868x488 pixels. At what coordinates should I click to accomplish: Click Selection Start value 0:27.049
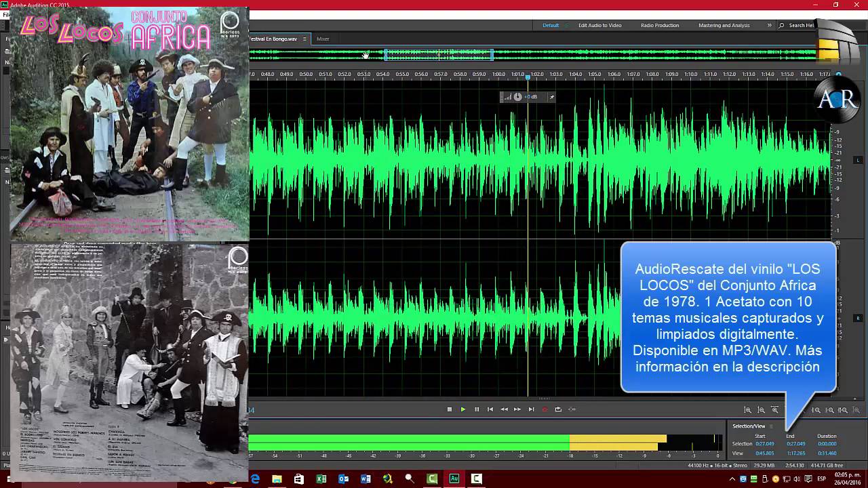click(765, 444)
